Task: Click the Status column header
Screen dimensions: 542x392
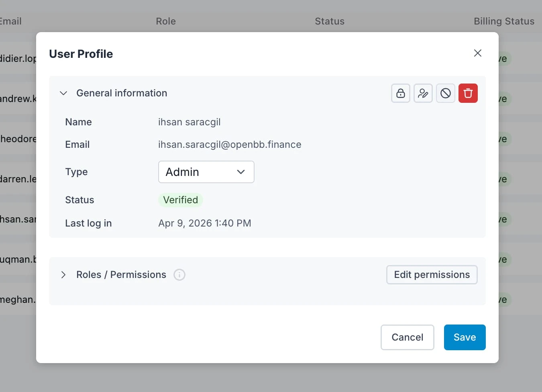Action: pos(329,21)
